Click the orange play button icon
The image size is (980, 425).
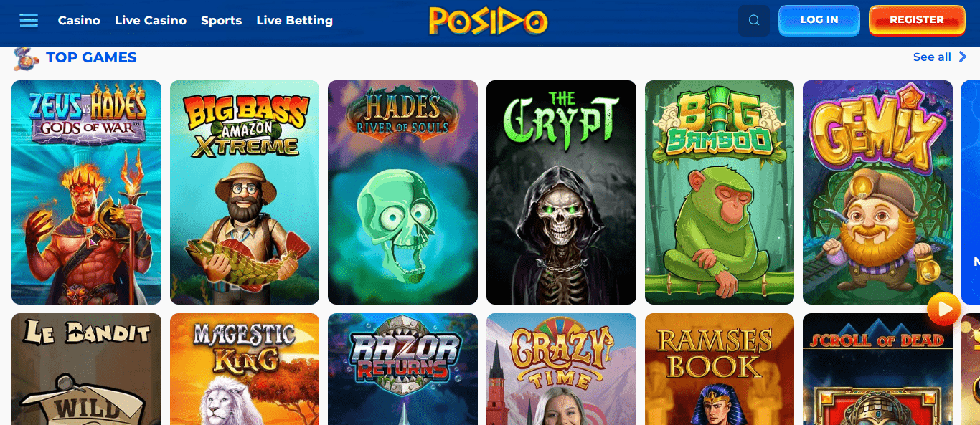(943, 309)
